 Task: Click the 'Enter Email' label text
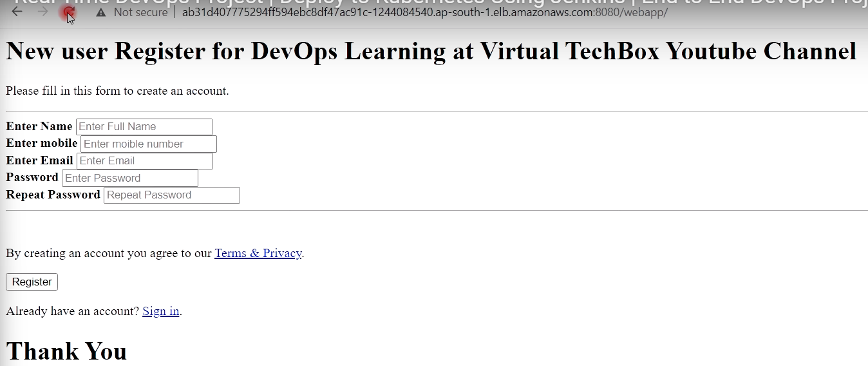40,160
